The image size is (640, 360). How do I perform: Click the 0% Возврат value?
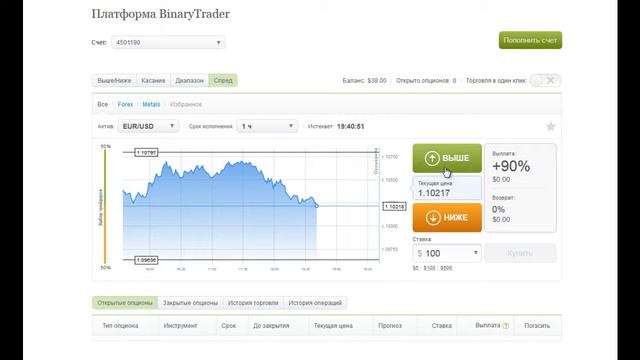pyautogui.click(x=498, y=209)
